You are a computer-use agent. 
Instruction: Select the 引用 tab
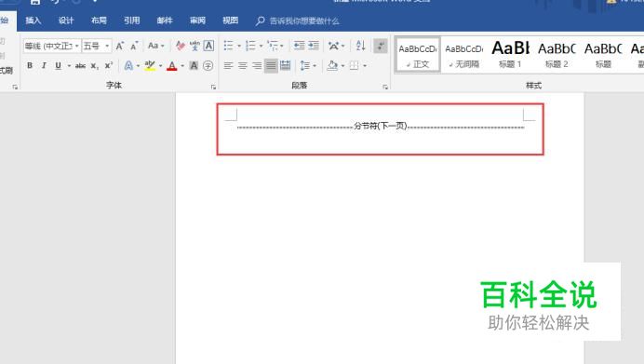tap(132, 20)
